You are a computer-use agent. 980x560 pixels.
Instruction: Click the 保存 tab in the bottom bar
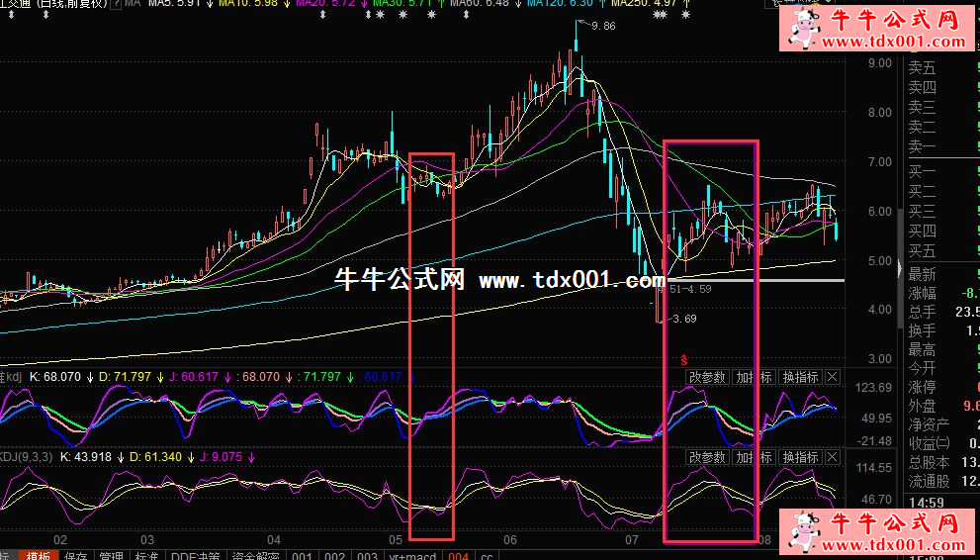point(75,555)
